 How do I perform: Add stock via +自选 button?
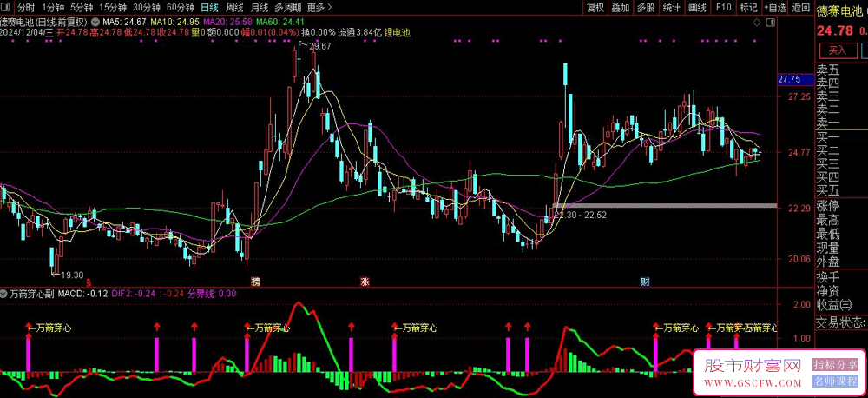(775, 8)
